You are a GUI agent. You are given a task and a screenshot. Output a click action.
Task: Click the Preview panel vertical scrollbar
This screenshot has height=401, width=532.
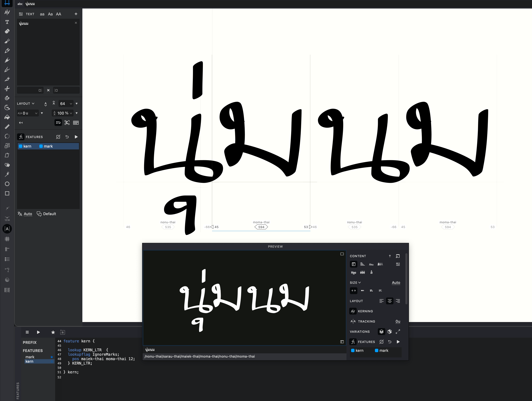click(x=406, y=279)
